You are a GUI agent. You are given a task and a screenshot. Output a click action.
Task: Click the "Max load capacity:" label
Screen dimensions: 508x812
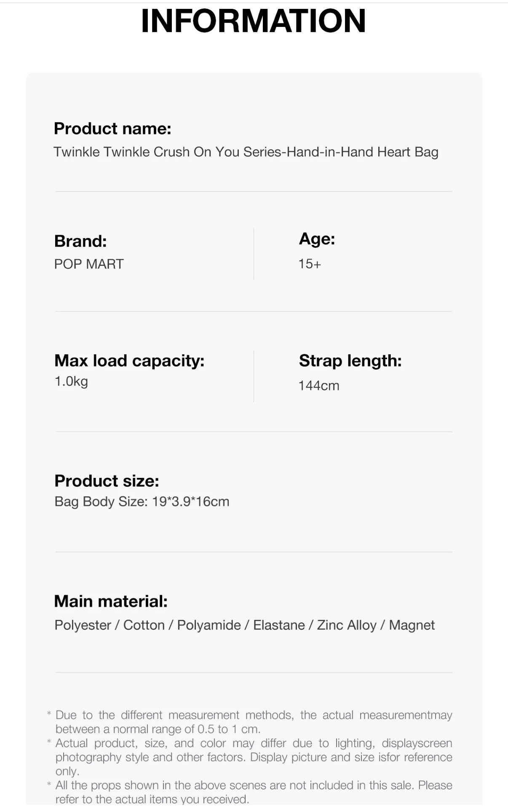click(x=129, y=361)
